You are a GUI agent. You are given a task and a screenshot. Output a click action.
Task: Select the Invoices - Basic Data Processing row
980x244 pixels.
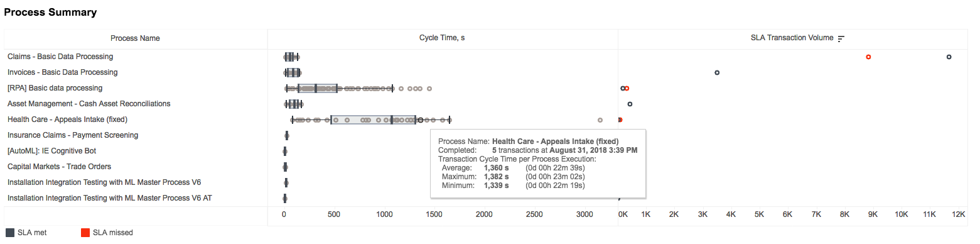(x=62, y=72)
